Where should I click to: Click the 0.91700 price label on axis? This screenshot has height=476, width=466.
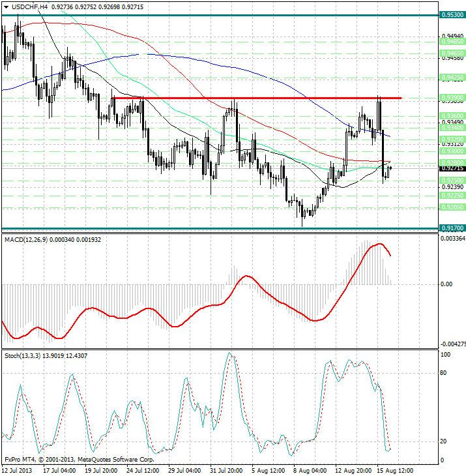pos(452,228)
